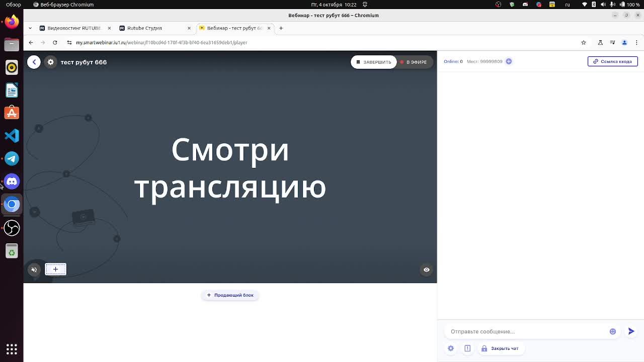Reload the webinar page
This screenshot has width=644, height=362.
click(55, 43)
